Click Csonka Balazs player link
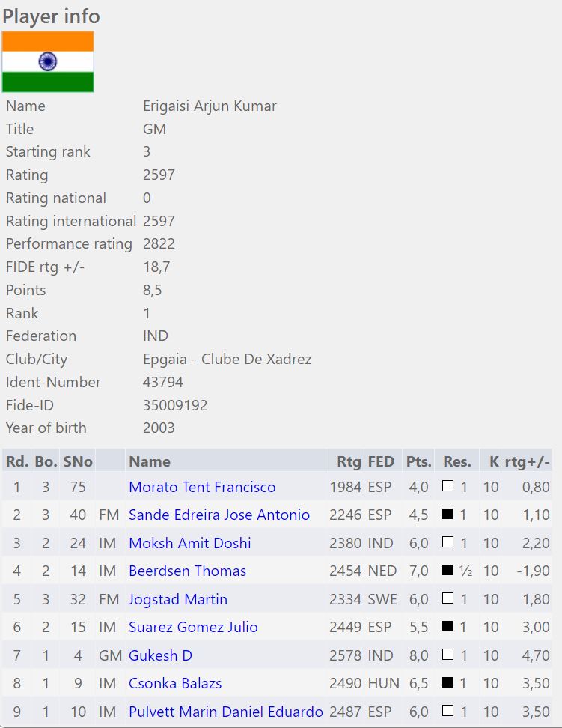The image size is (562, 728). coord(175,683)
